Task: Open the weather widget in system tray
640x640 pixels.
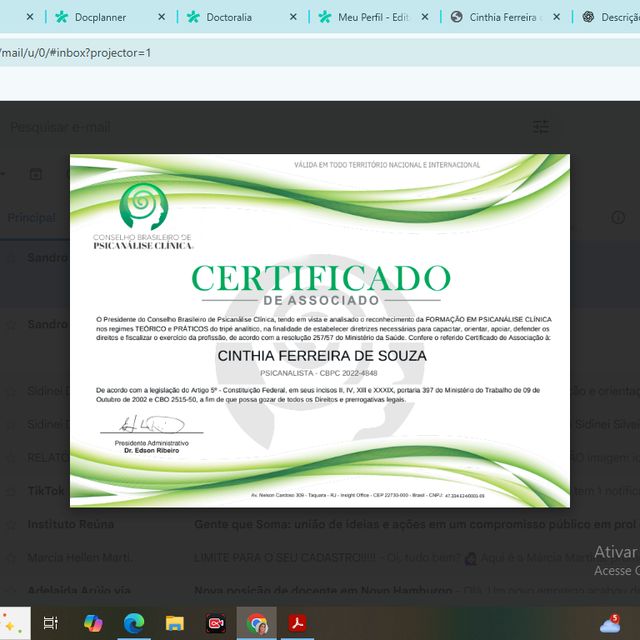Action: tap(610, 624)
